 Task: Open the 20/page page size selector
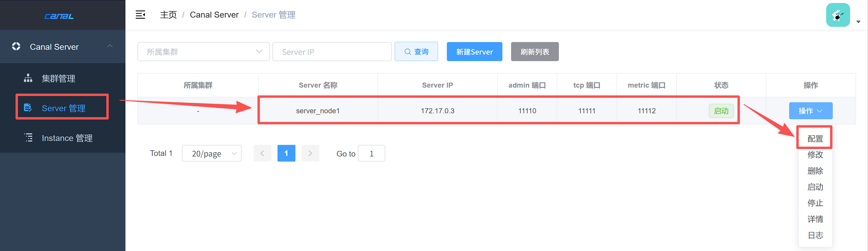click(211, 154)
